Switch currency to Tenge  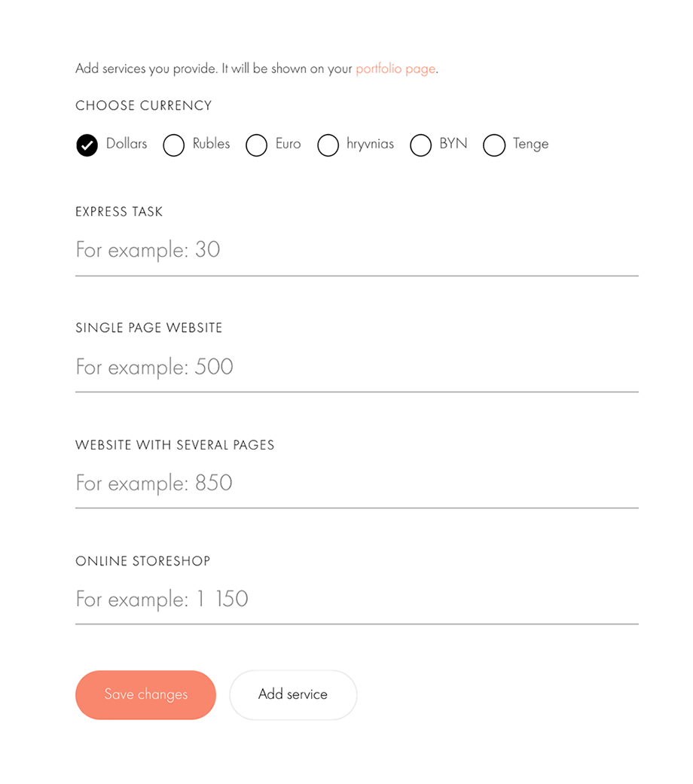[494, 145]
